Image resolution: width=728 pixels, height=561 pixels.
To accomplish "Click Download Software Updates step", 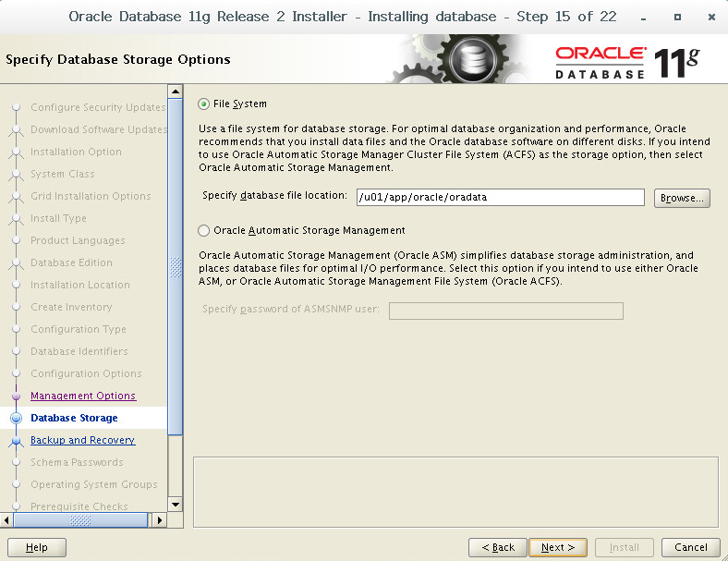I will (x=99, y=129).
